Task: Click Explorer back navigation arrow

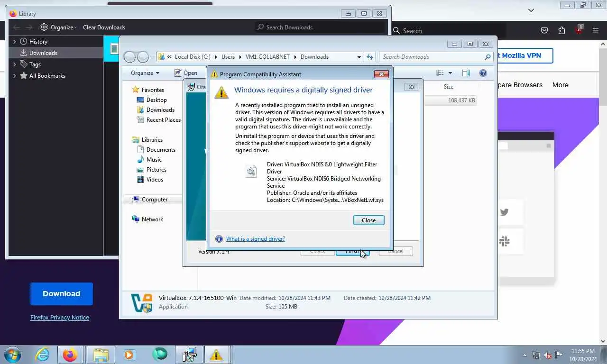Action: (129, 57)
